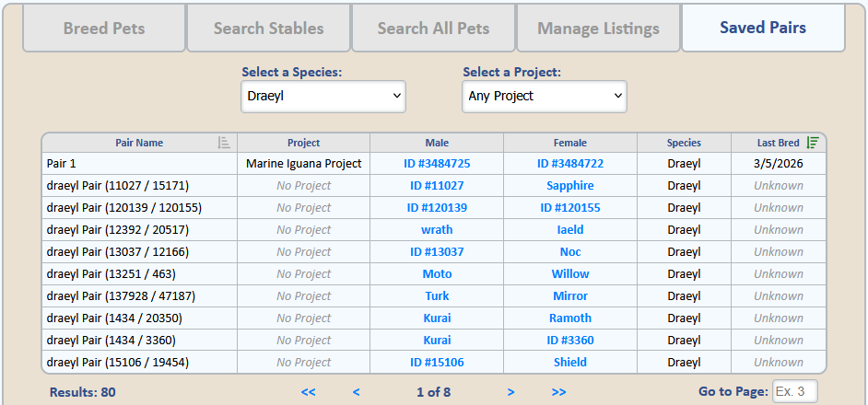This screenshot has height=405, width=868.
Task: Open female pet Sapphire link
Action: click(570, 186)
